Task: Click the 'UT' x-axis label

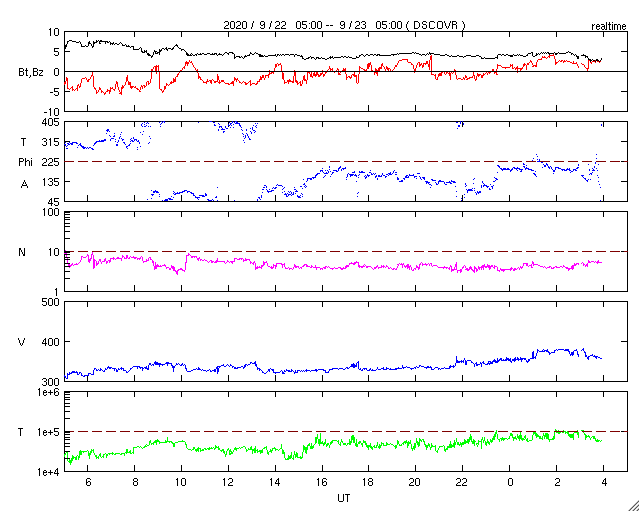Action: tap(344, 498)
